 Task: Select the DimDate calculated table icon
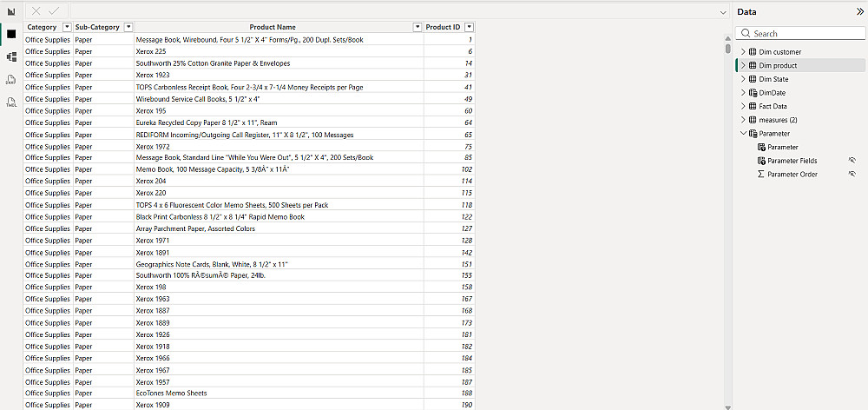[x=753, y=93]
